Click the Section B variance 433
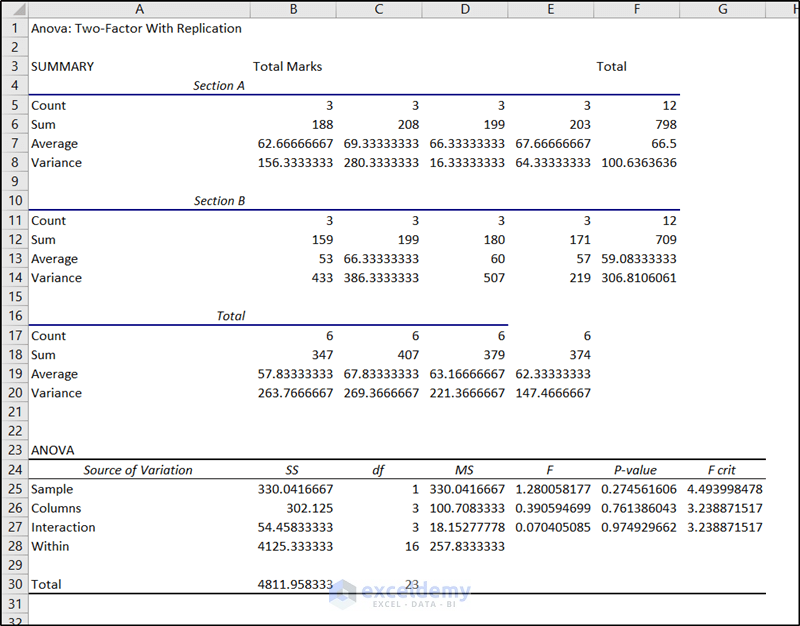Screen dimensions: 800x626 point(322,278)
